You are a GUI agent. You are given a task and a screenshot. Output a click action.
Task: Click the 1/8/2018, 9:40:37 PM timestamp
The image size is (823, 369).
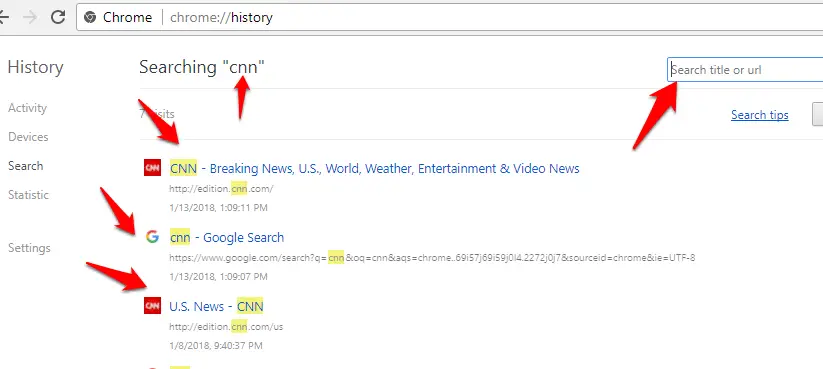click(216, 345)
